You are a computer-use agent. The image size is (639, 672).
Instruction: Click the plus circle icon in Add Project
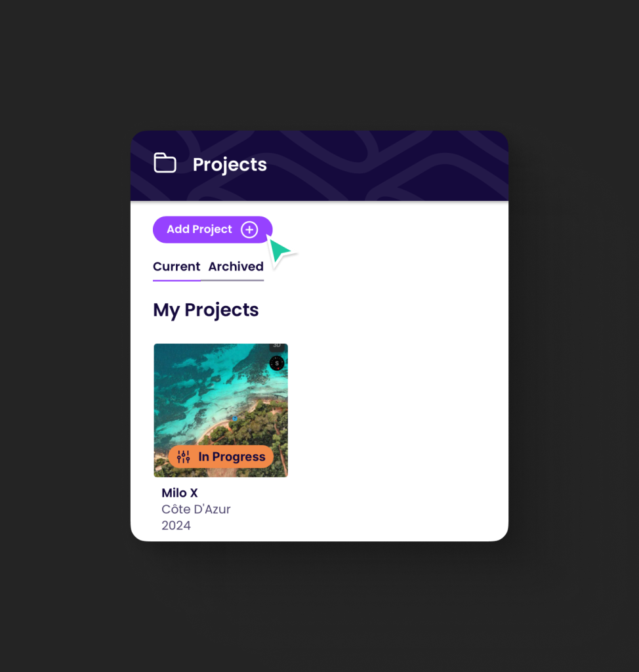click(x=249, y=230)
